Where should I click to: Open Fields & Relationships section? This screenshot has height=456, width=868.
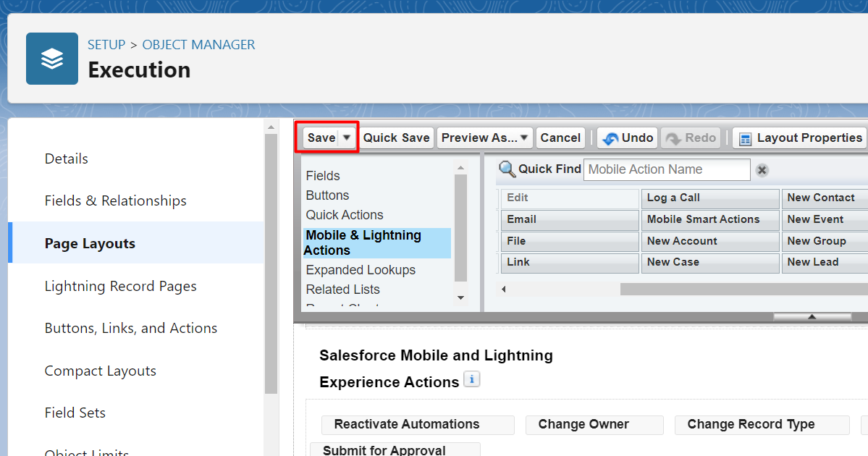pos(115,200)
